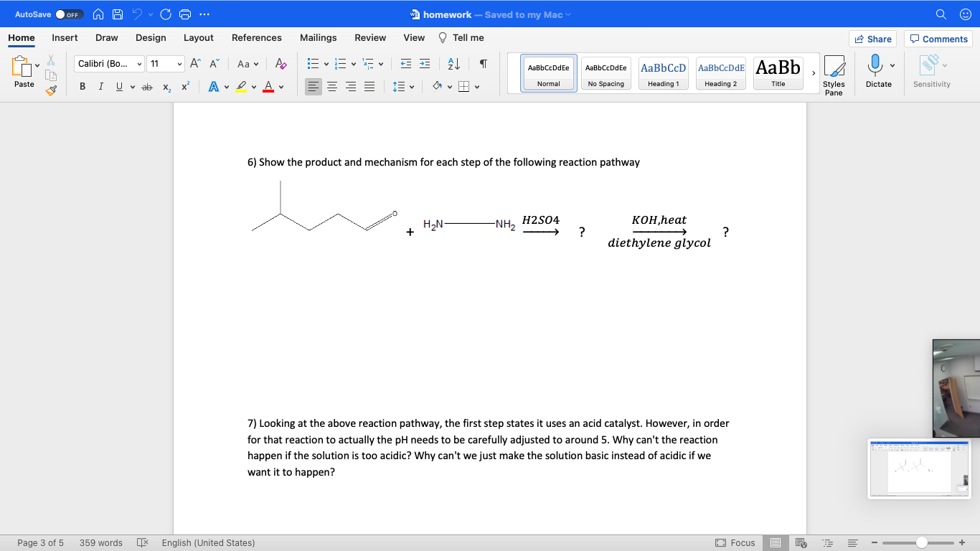Open the search magnifier in title bar
Viewport: 980px width, 551px height.
941,14
